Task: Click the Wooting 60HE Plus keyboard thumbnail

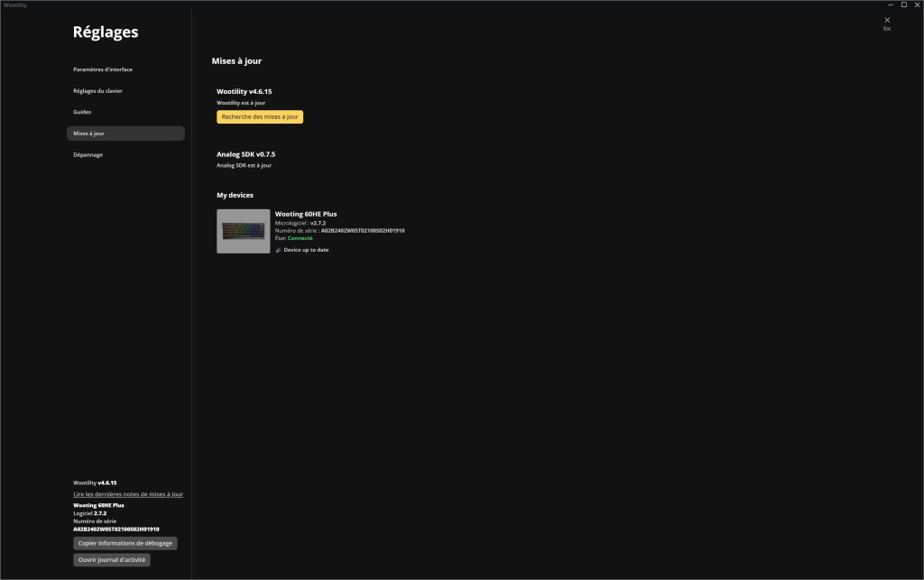Action: click(244, 232)
